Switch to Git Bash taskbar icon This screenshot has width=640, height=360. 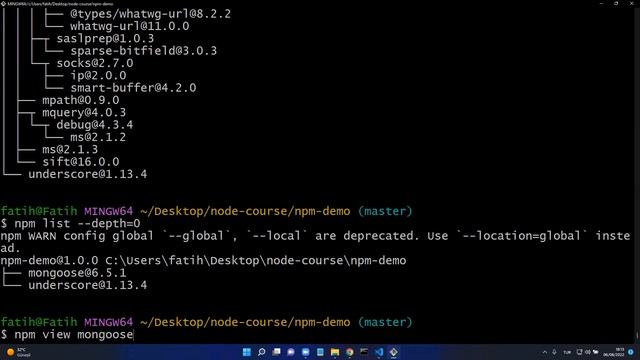pyautogui.click(x=393, y=352)
